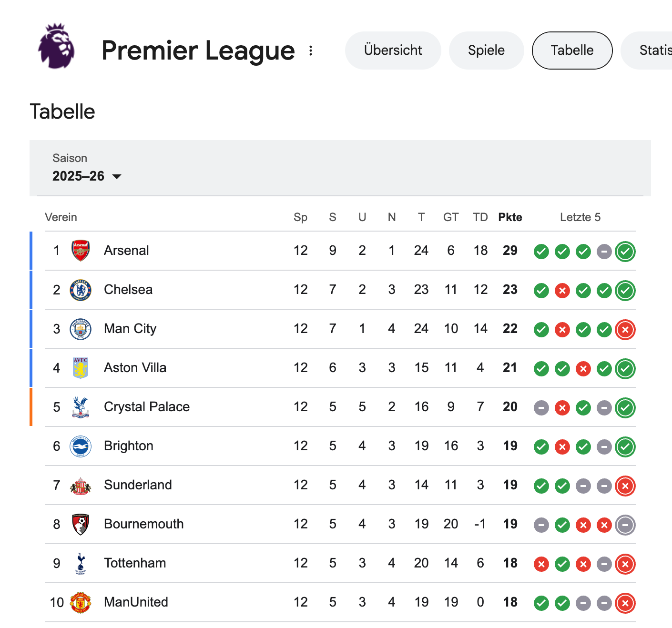Open the Spiele tab
The height and width of the screenshot is (628, 672).
pyautogui.click(x=486, y=51)
